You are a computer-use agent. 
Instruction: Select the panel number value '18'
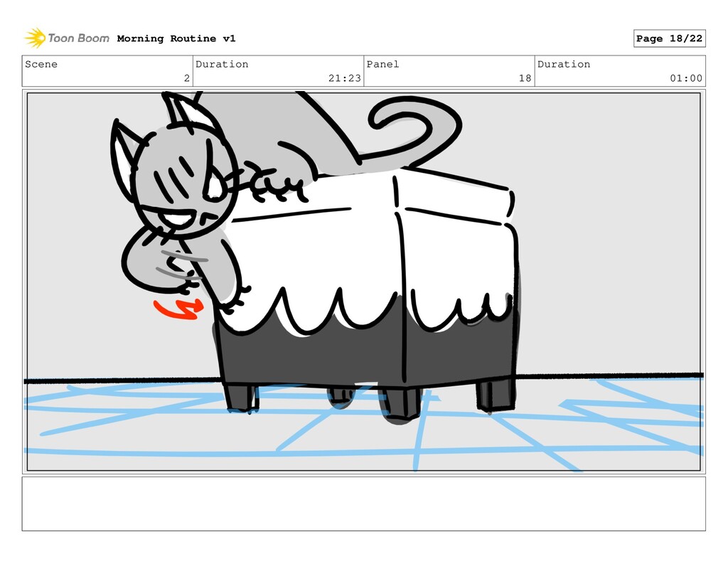(x=525, y=78)
